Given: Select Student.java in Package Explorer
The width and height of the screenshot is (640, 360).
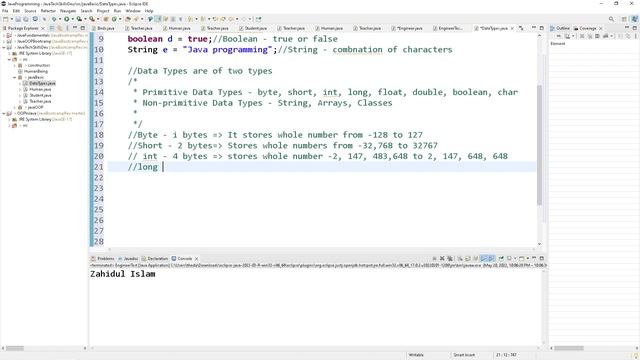Looking at the screenshot, I should click(37, 95).
